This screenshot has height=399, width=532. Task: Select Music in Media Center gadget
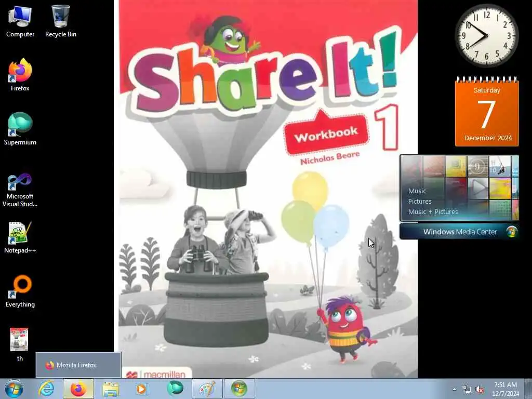click(x=417, y=191)
